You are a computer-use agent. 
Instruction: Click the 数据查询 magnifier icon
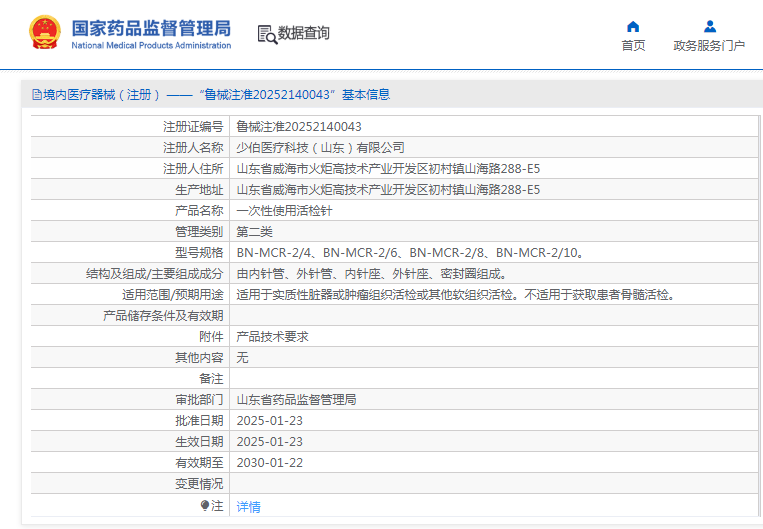tap(266, 34)
